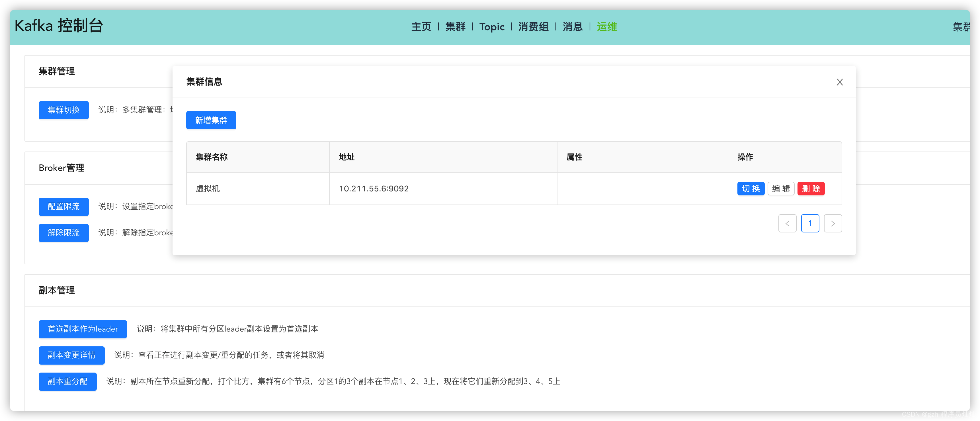This screenshot has width=980, height=421.
Task: Open the 消息 navigation item
Action: click(573, 27)
